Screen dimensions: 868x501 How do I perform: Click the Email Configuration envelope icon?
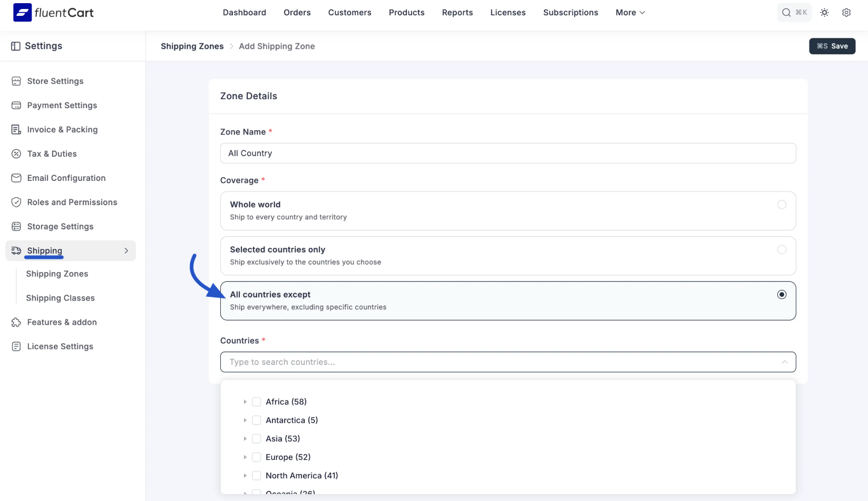[16, 178]
